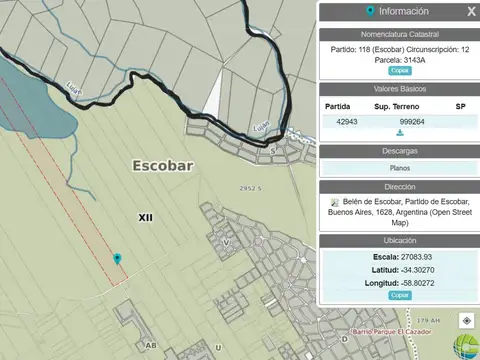Click the Sup. Terreno column header
This screenshot has height=360, width=480.
click(397, 107)
